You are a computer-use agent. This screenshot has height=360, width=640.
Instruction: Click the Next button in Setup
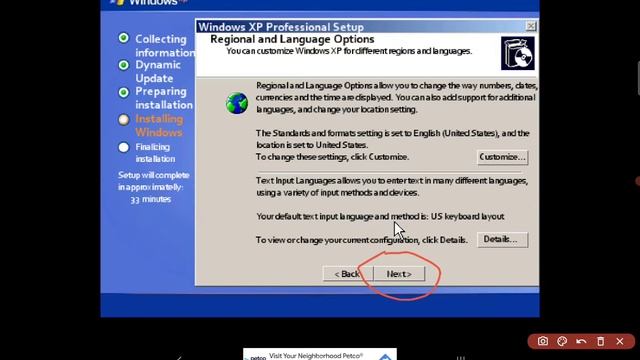pos(399,274)
